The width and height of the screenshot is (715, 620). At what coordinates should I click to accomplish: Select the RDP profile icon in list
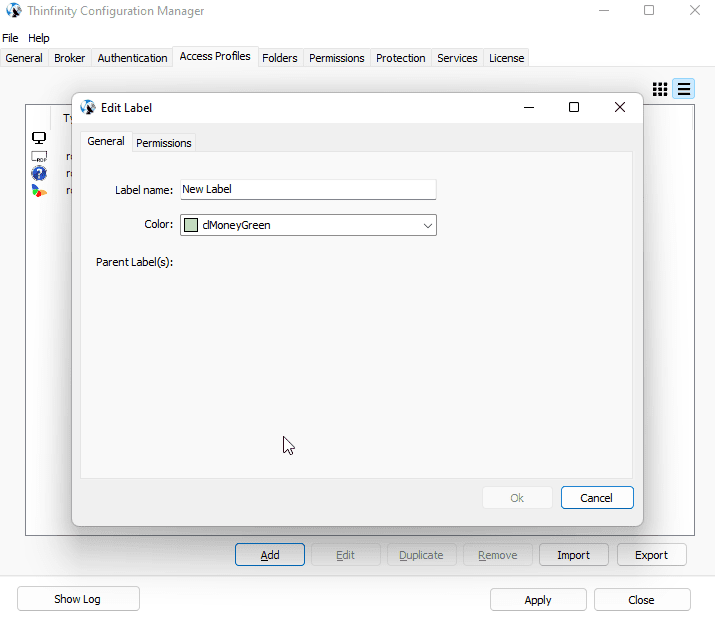(39, 156)
